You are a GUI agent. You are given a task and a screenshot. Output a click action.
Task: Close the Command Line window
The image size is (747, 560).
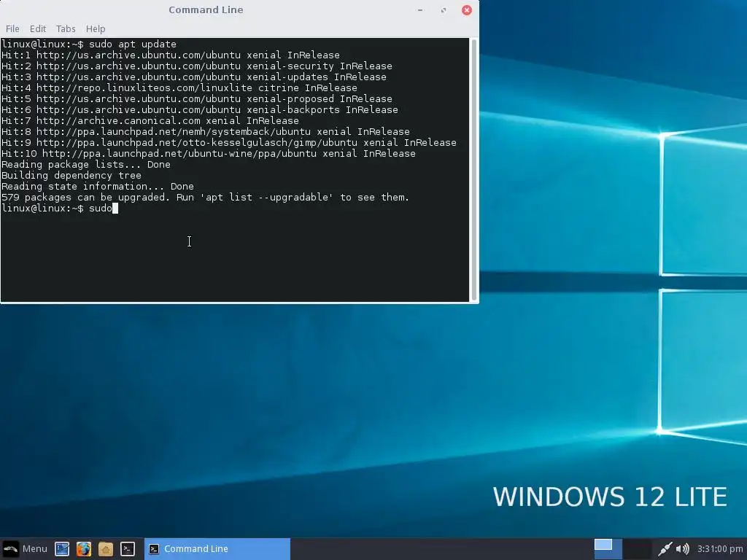point(467,10)
